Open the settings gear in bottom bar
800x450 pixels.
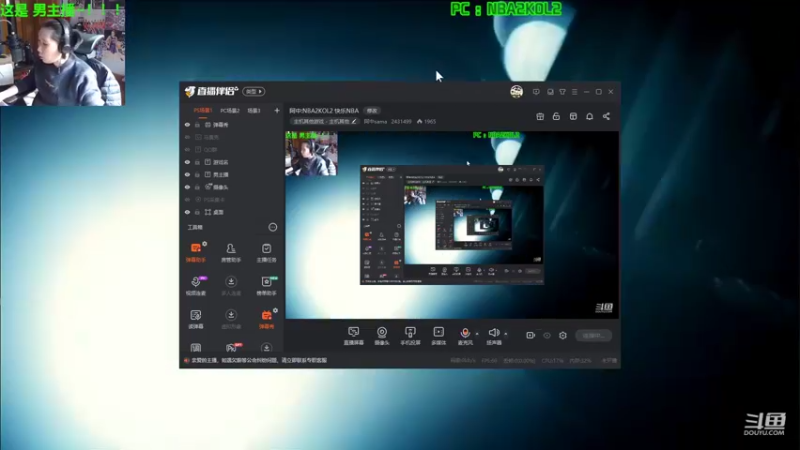pos(563,335)
